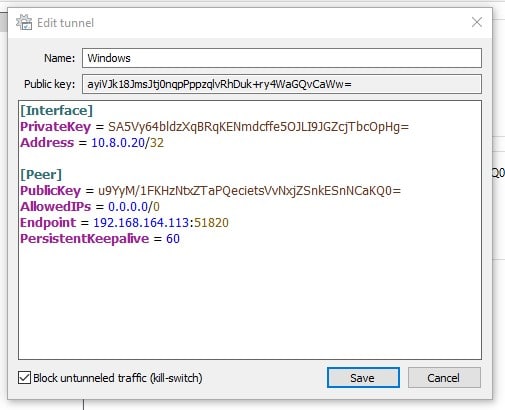505x410 pixels.
Task: Click the Address value 10.8.0.20/32
Action: point(127,143)
